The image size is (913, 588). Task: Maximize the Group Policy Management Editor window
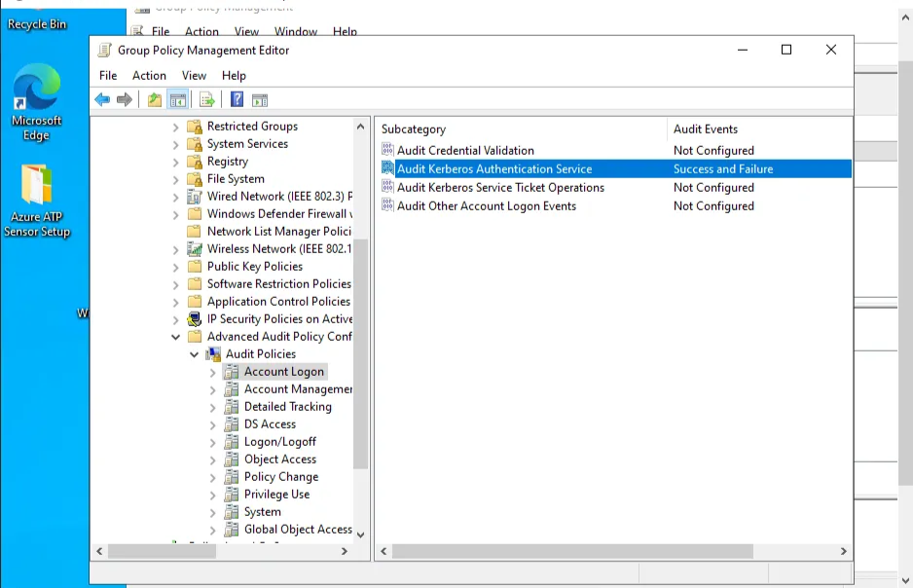786,50
